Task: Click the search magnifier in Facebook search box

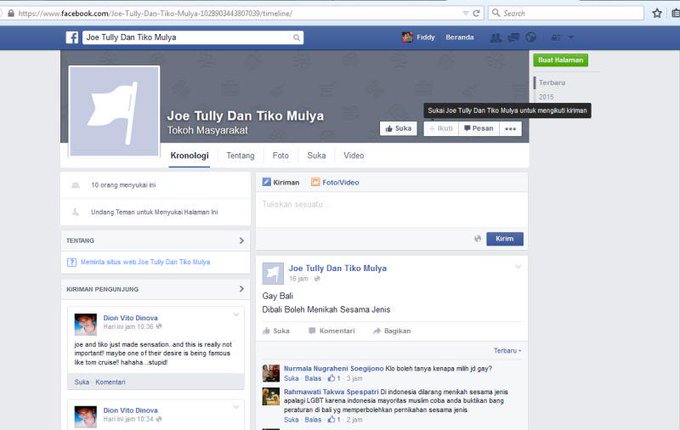Action: pyautogui.click(x=297, y=38)
